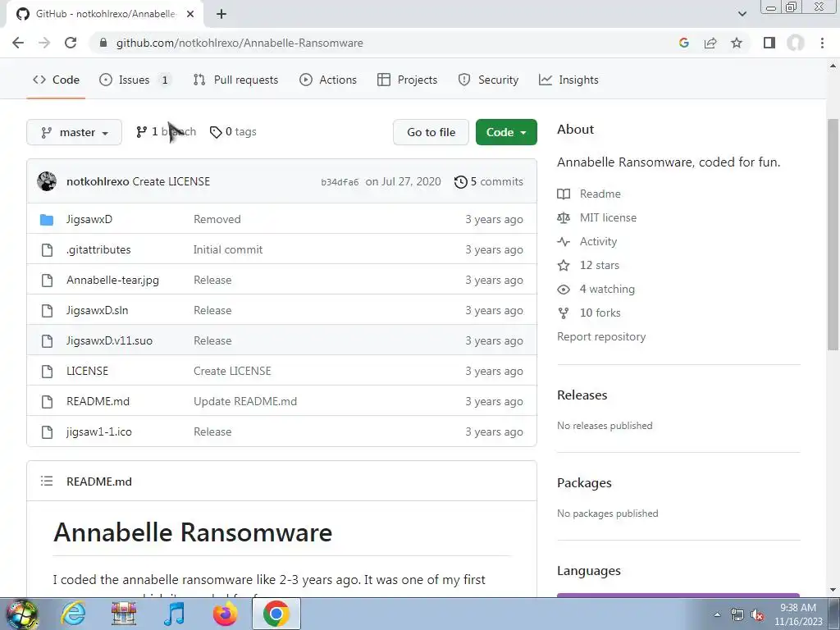View the 12 stars link
The width and height of the screenshot is (840, 630).
[x=600, y=265]
